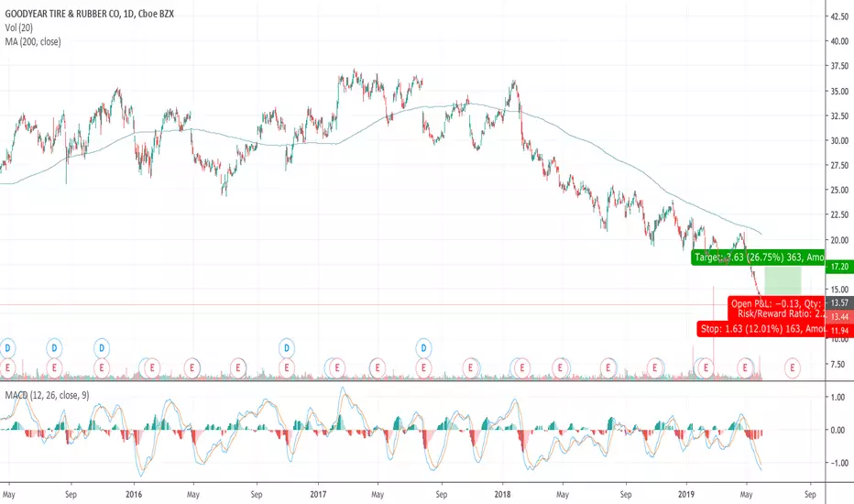Open the dividend D marker just before 2017
The width and height of the screenshot is (854, 504).
coord(287,347)
